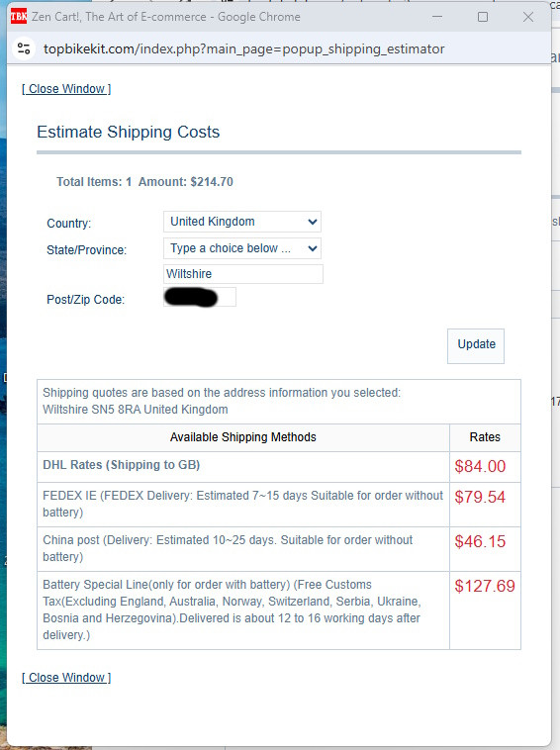The width and height of the screenshot is (560, 750).
Task: Click the top Close Window link
Action: pyautogui.click(x=66, y=89)
